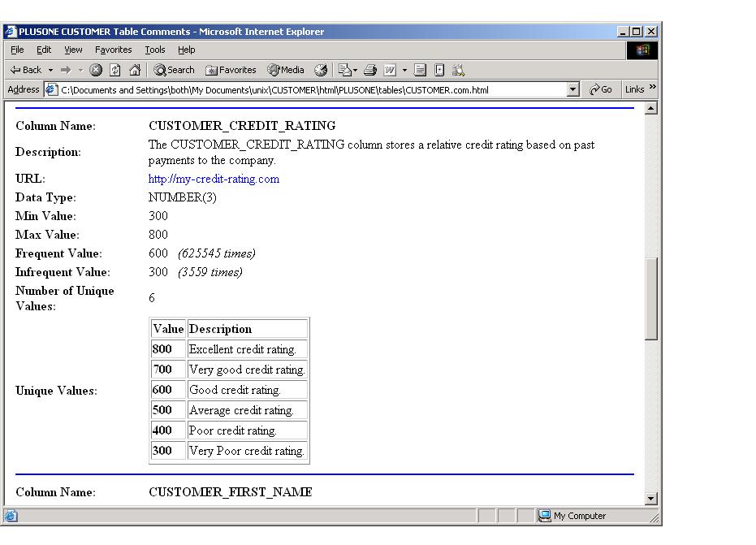The image size is (756, 545).
Task: Go to the Home page icon
Action: click(x=135, y=70)
